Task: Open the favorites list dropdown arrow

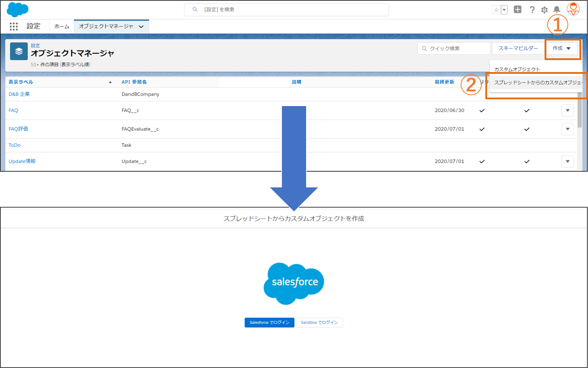Action: (504, 10)
